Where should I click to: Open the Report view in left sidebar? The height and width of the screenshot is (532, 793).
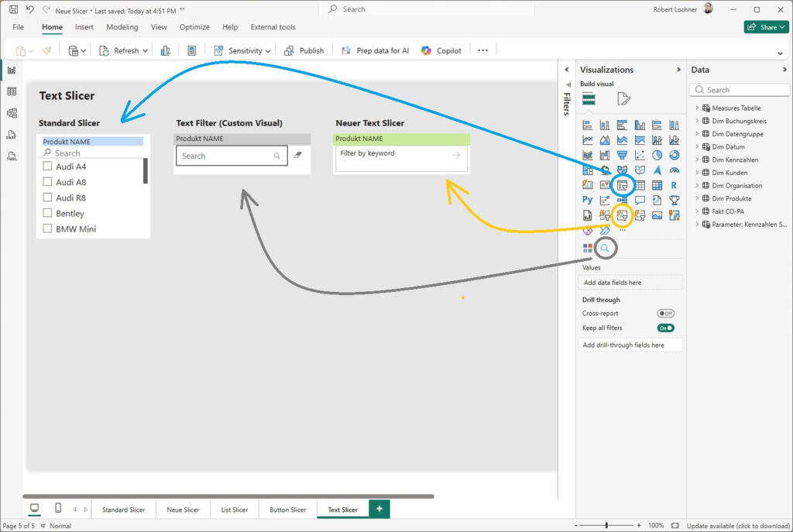(12, 70)
